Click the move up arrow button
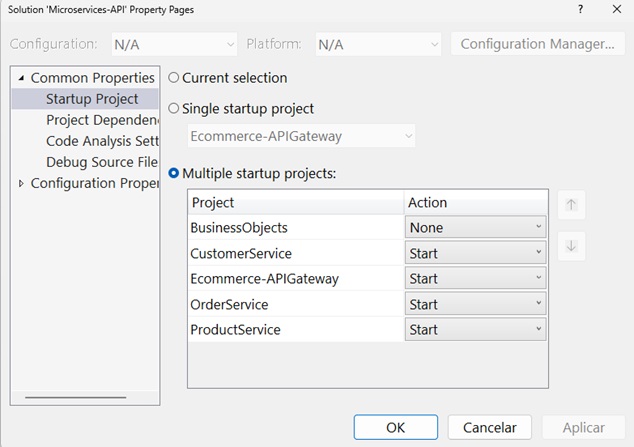 pyautogui.click(x=570, y=205)
